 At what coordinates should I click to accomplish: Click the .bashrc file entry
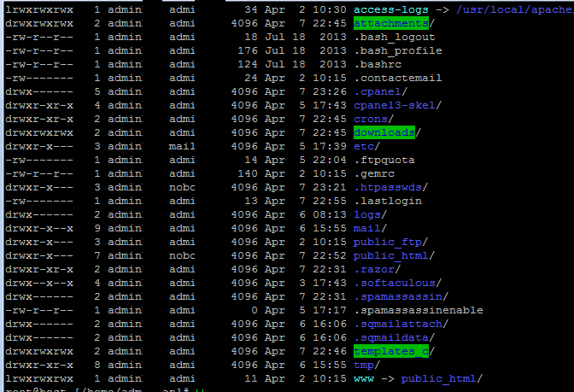(x=378, y=64)
